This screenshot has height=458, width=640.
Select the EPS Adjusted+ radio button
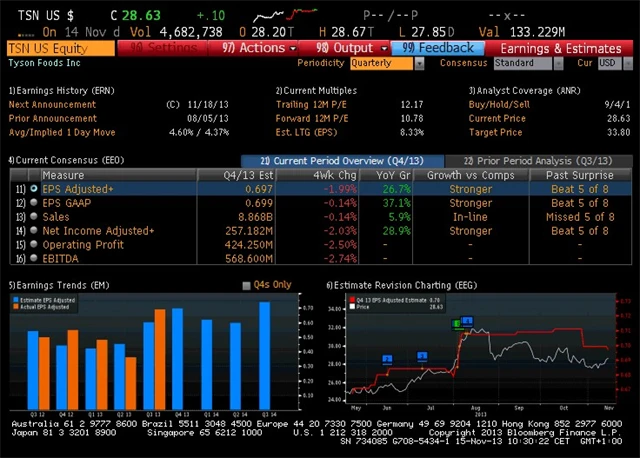pos(34,188)
